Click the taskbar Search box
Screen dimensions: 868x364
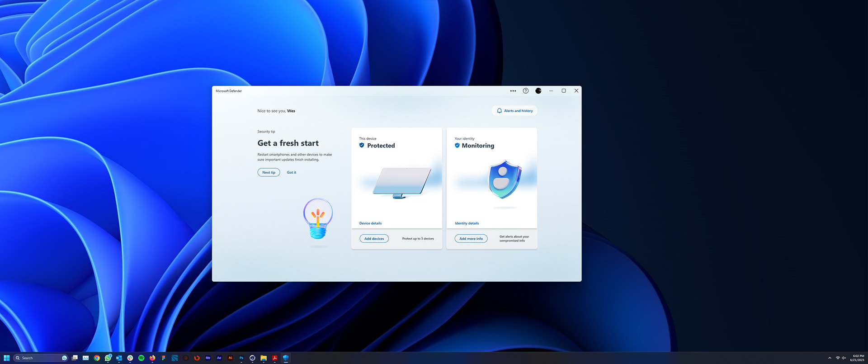(x=41, y=358)
